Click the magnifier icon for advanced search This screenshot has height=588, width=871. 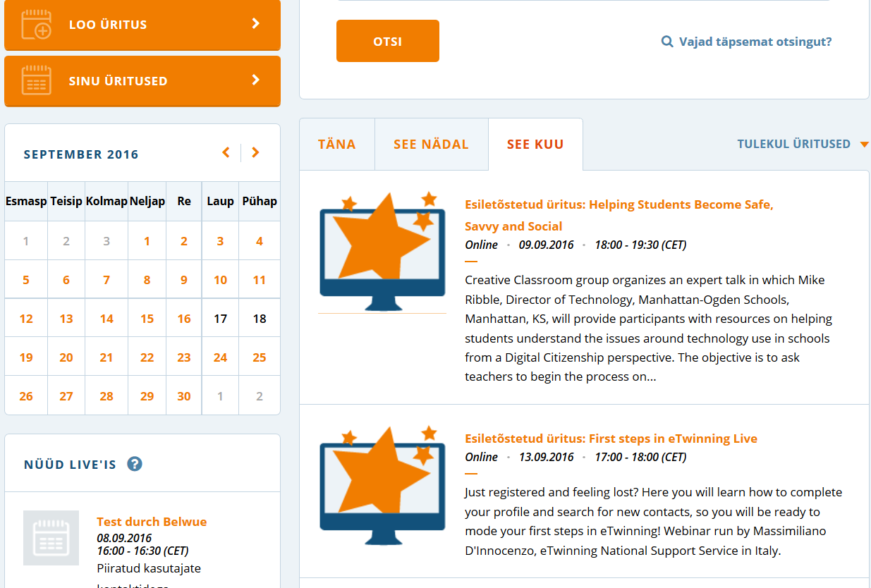[x=666, y=42]
